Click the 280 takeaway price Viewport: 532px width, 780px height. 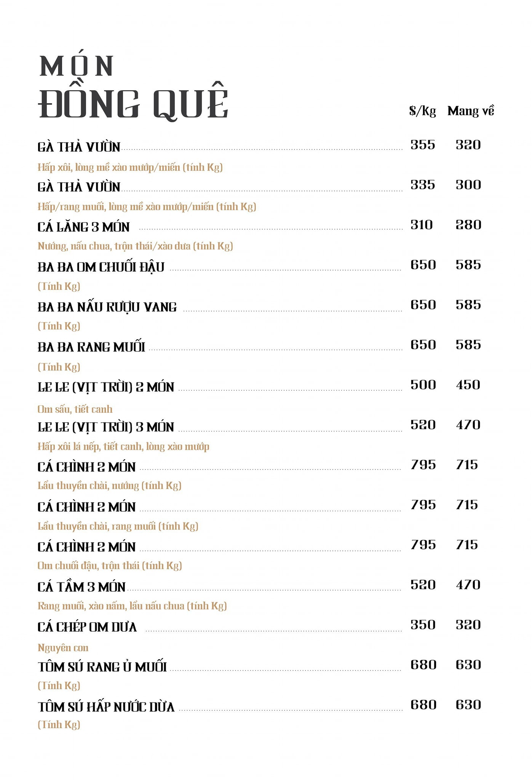(468, 225)
